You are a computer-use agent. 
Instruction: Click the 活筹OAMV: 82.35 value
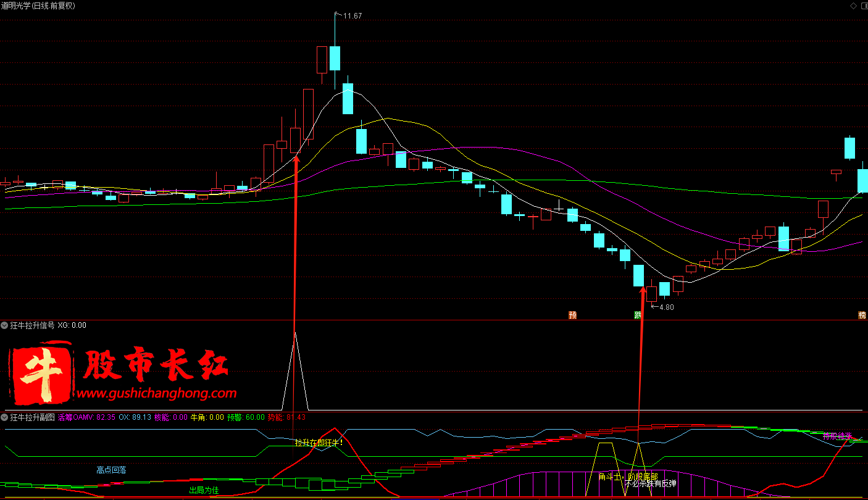click(x=86, y=417)
